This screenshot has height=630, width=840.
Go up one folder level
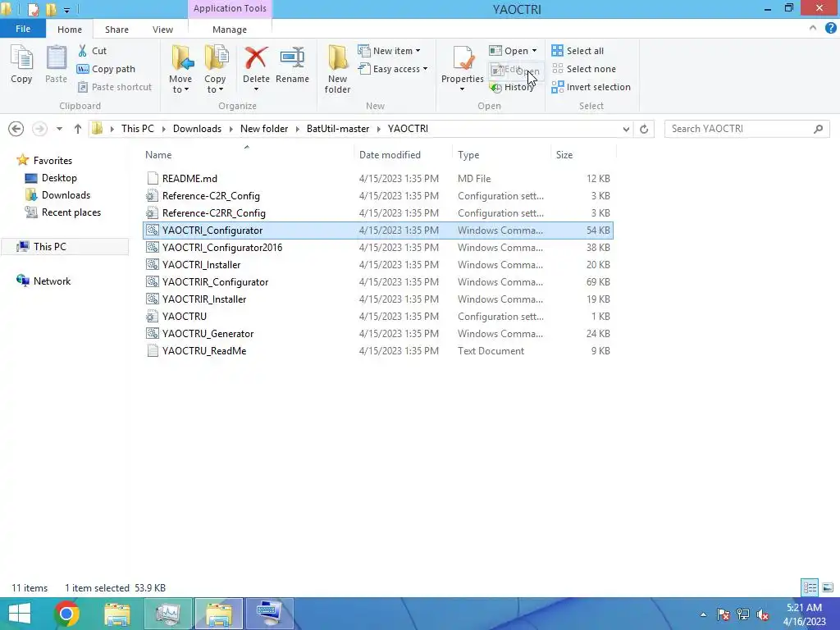pyautogui.click(x=78, y=129)
